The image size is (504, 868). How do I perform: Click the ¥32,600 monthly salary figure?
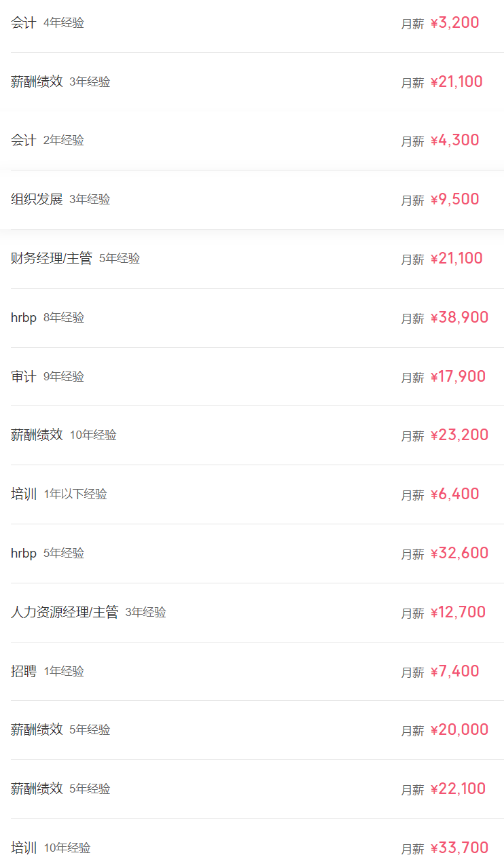459,553
